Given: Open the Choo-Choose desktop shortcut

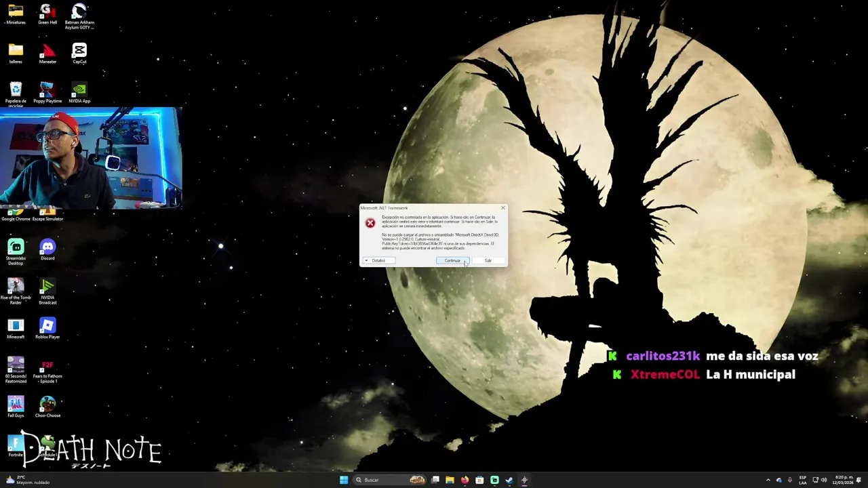Looking at the screenshot, I should coord(47,407).
